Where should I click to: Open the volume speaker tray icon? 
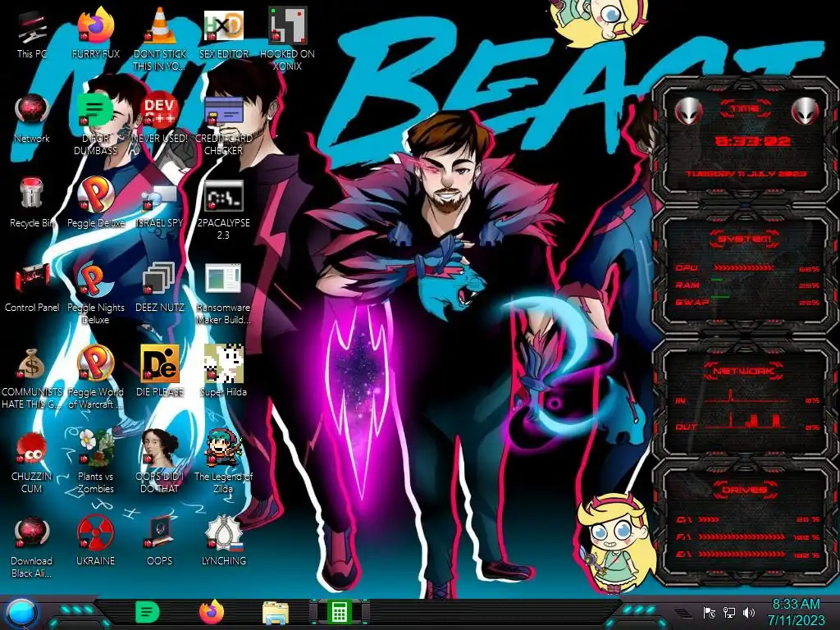pos(749,612)
